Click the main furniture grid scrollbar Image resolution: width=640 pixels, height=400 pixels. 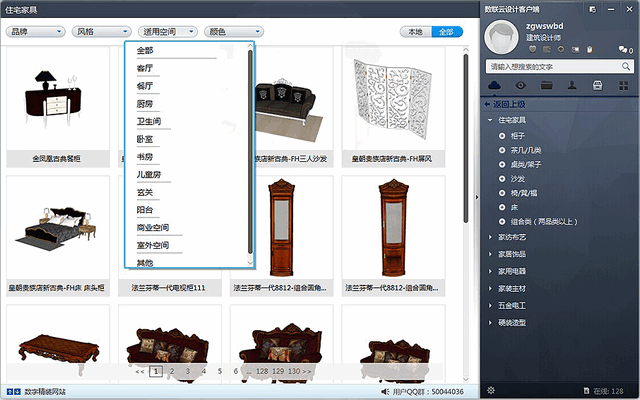point(466,139)
